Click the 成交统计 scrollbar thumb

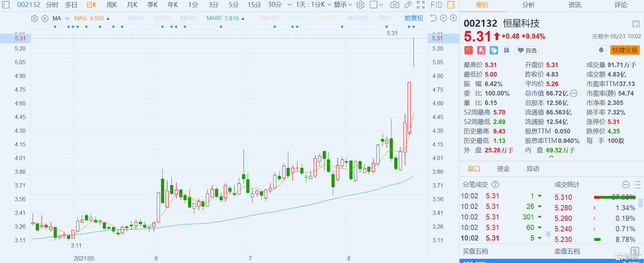(x=640, y=203)
